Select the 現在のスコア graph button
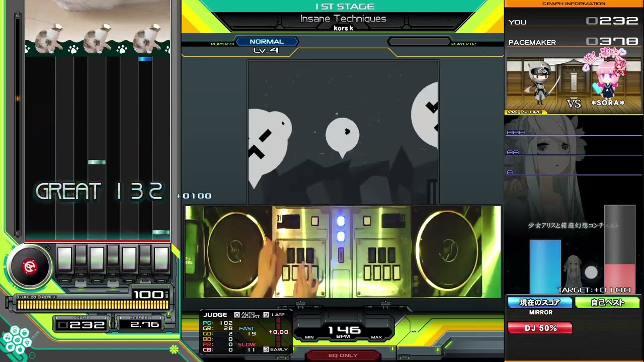644x362 pixels. [540, 303]
